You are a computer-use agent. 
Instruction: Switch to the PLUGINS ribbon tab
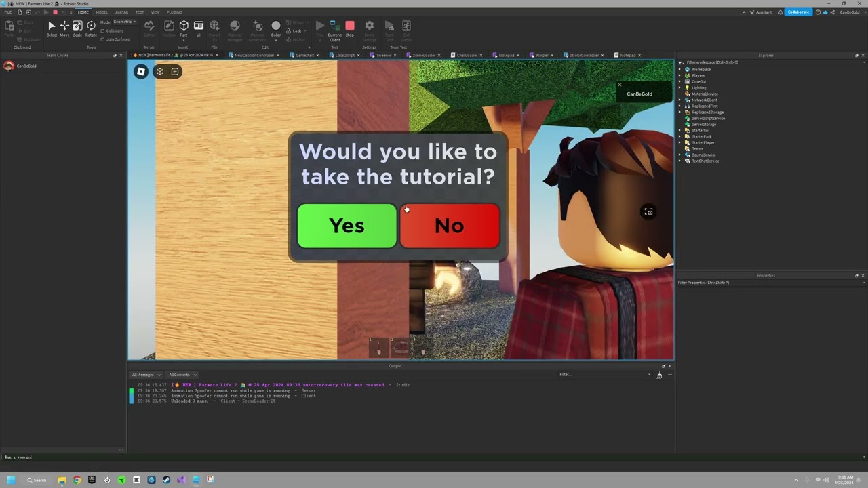[x=174, y=12]
